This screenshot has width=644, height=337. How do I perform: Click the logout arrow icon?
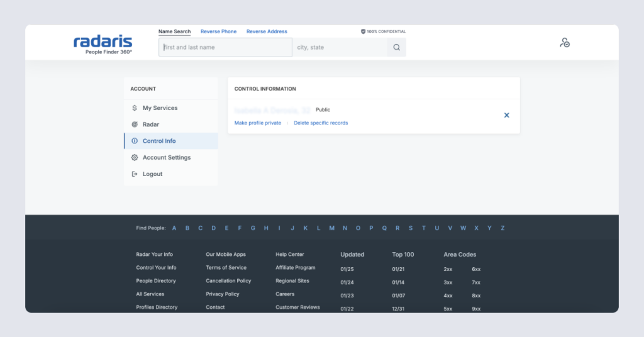tap(135, 174)
